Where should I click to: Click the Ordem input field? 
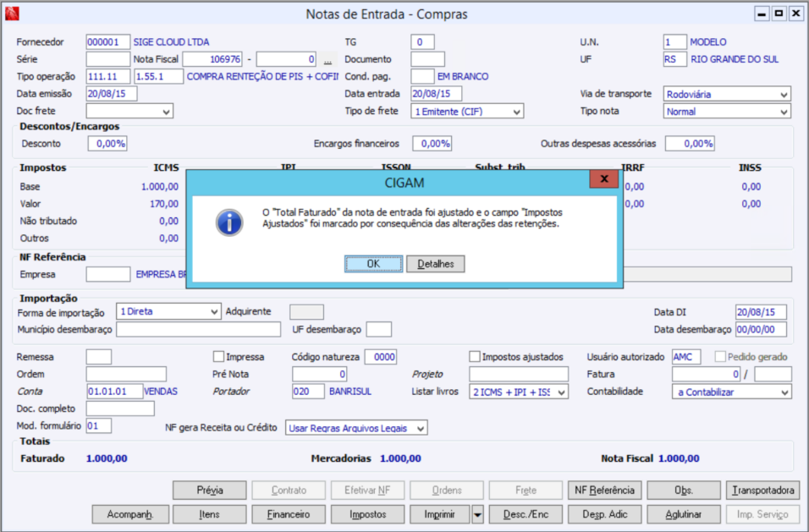point(126,374)
